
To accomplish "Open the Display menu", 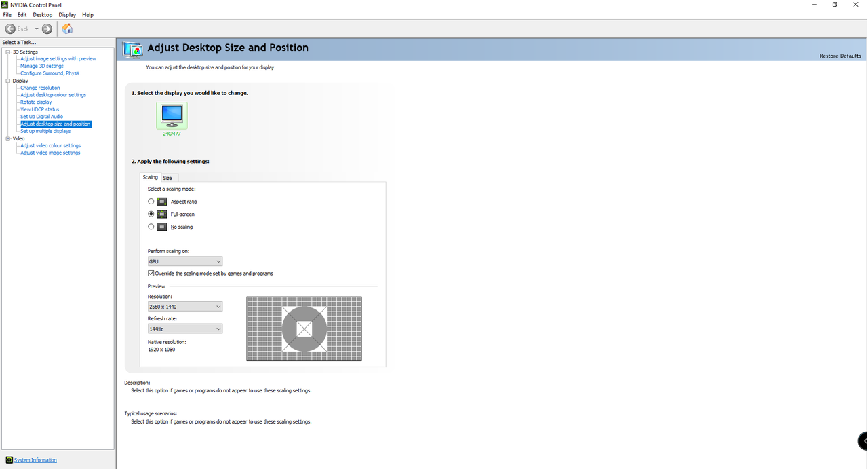I will pos(67,14).
